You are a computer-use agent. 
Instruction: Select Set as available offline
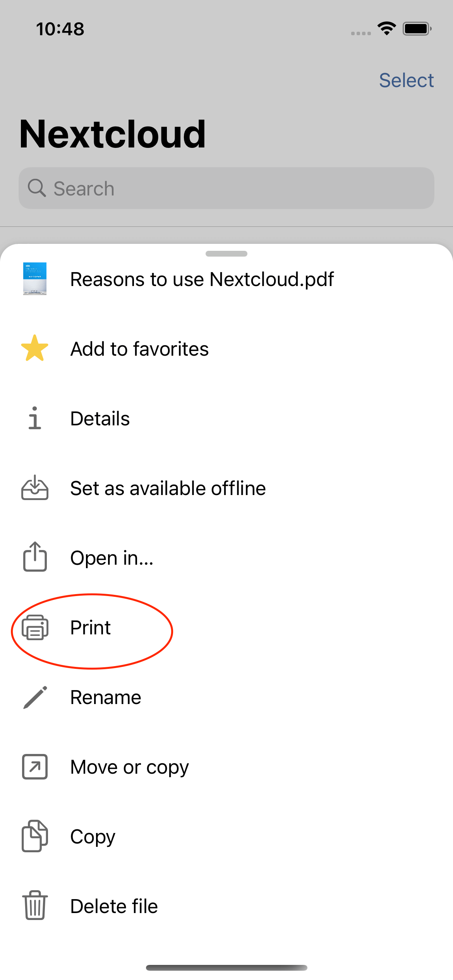coord(226,488)
